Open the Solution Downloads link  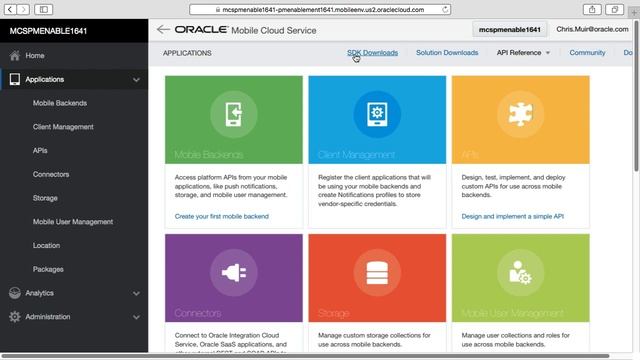click(x=447, y=53)
